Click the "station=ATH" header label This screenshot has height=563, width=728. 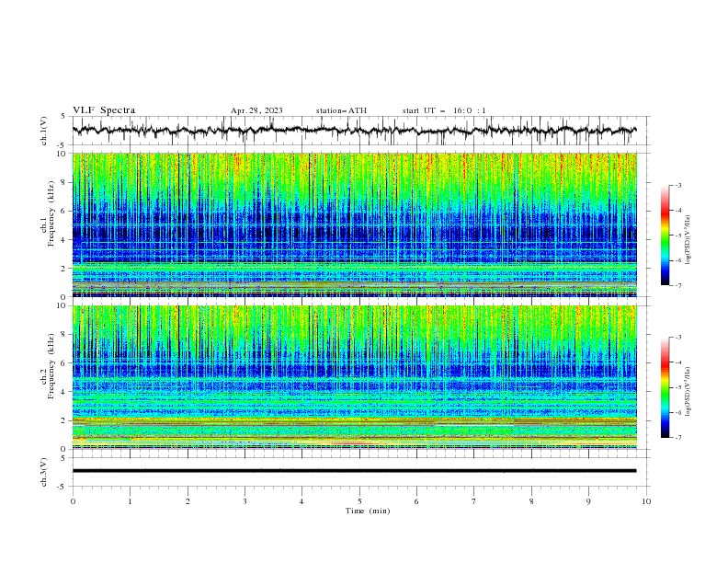(341, 110)
